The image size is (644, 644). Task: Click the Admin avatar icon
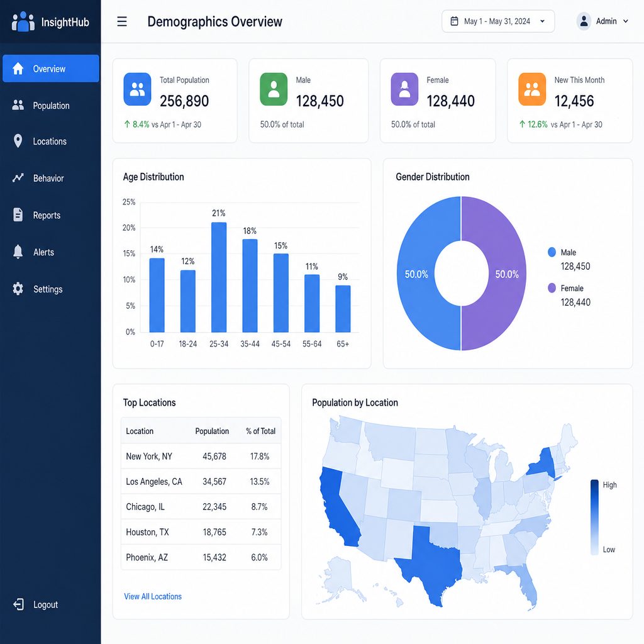click(x=584, y=21)
